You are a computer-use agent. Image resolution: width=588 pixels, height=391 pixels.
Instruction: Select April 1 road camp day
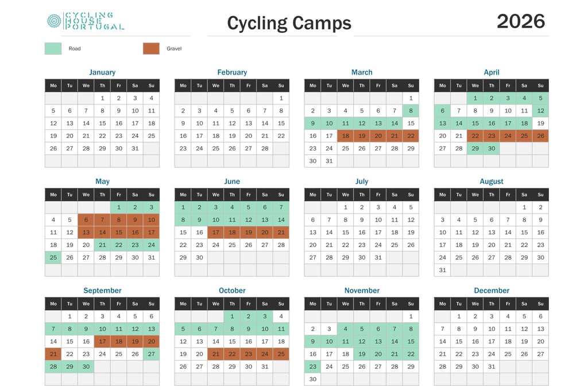475,98
